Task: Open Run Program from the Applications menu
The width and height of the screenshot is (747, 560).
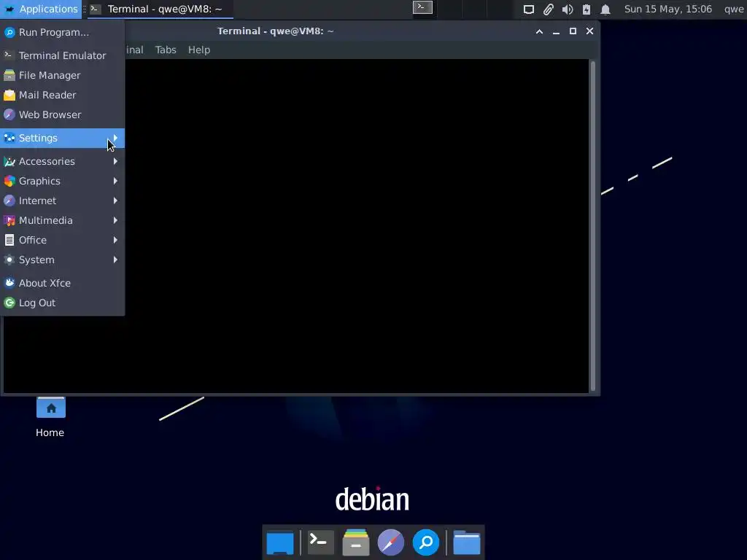Action: [63, 32]
